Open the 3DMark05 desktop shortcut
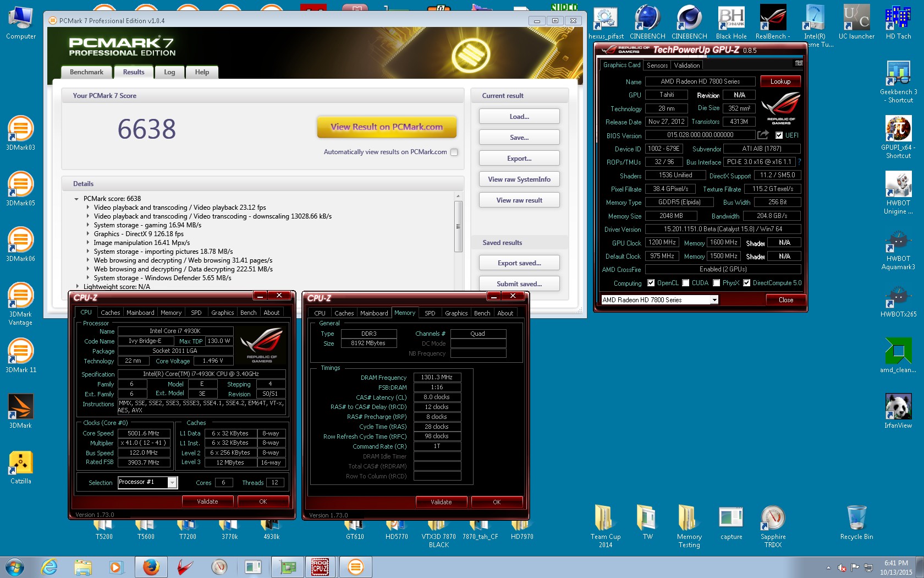 tap(21, 189)
